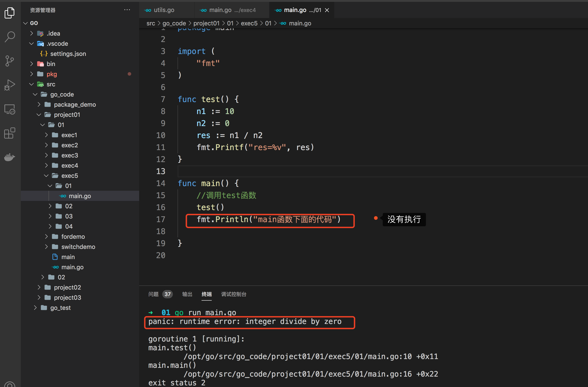Image resolution: width=588 pixels, height=387 pixels.
Task: Close the main.go .../01 editor tab
Action: click(x=327, y=10)
